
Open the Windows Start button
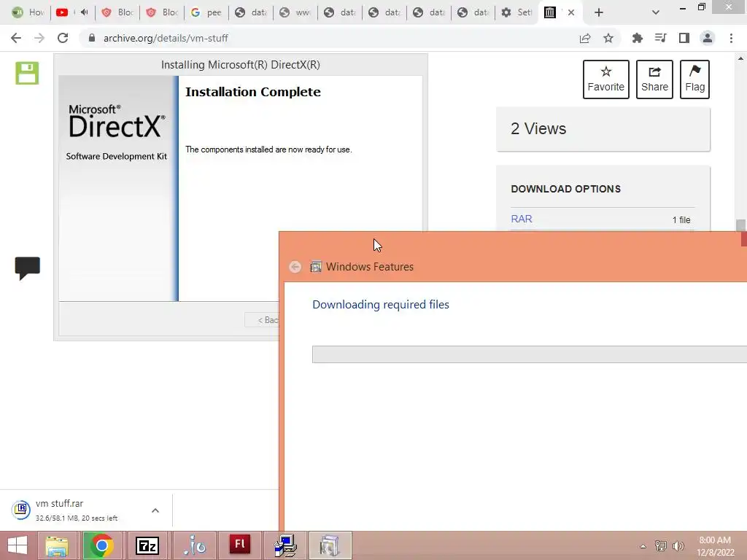18,545
